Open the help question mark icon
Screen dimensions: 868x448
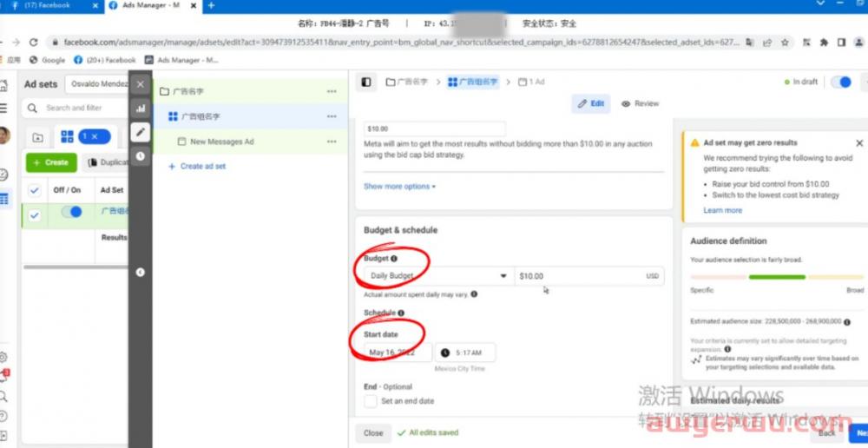pyautogui.click(x=3, y=416)
